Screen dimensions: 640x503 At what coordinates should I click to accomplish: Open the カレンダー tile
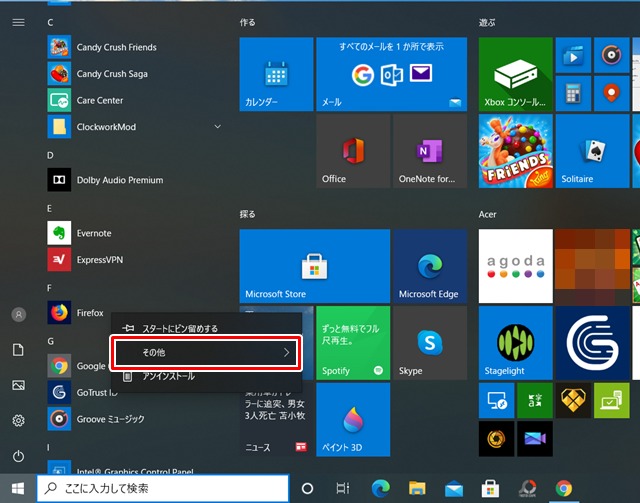coord(276,74)
